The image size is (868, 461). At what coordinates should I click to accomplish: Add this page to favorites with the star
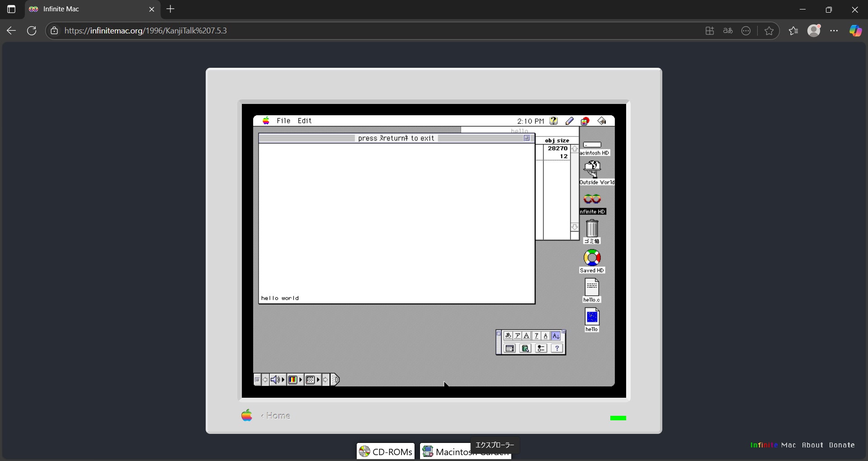[769, 31]
